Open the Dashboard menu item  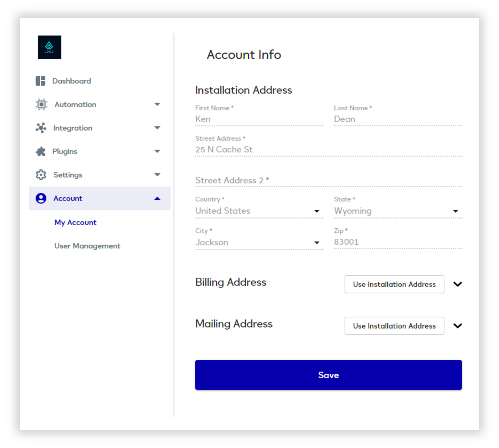click(x=100, y=81)
